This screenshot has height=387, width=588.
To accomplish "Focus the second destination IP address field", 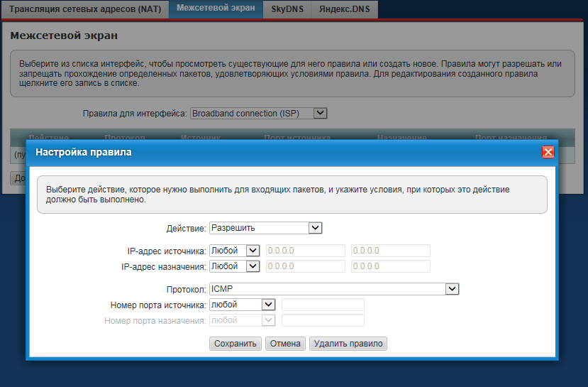I will [391, 266].
